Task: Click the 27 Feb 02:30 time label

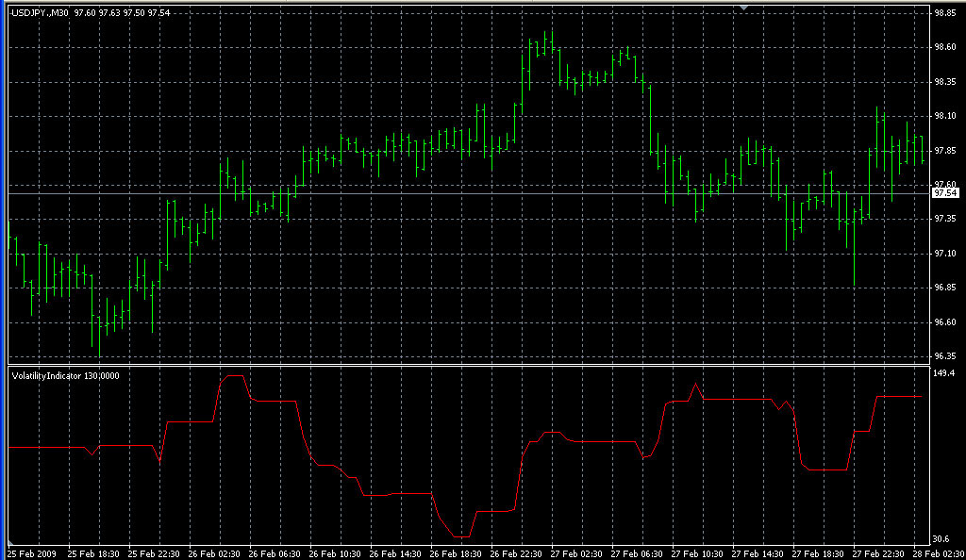Action: (x=576, y=553)
